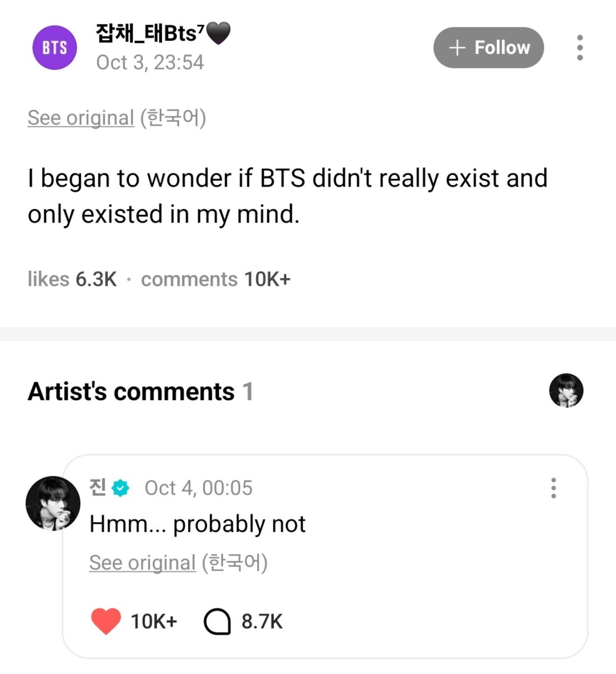Tap the post timestamp Oct 3, 23:54
616x674 pixels.
(x=150, y=62)
